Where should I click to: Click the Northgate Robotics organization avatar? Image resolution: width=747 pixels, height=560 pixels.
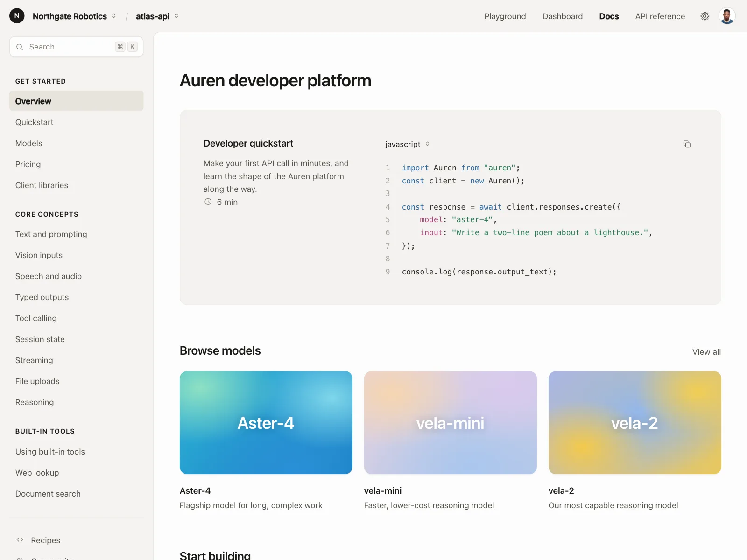[x=17, y=16]
